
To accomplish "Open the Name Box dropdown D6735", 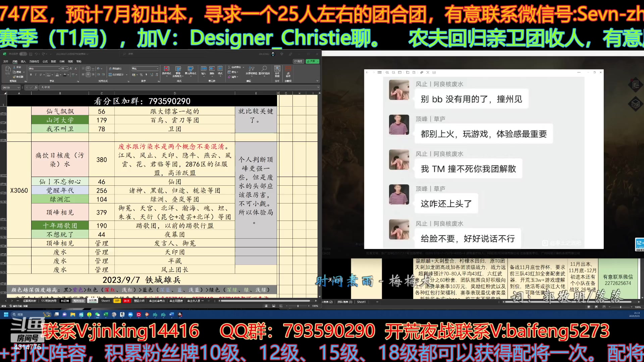I will tap(19, 87).
